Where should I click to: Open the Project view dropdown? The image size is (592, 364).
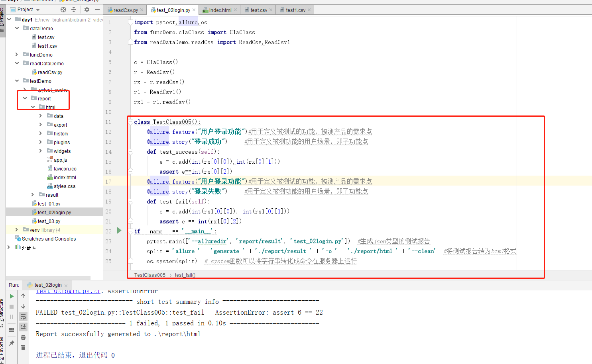pyautogui.click(x=25, y=10)
